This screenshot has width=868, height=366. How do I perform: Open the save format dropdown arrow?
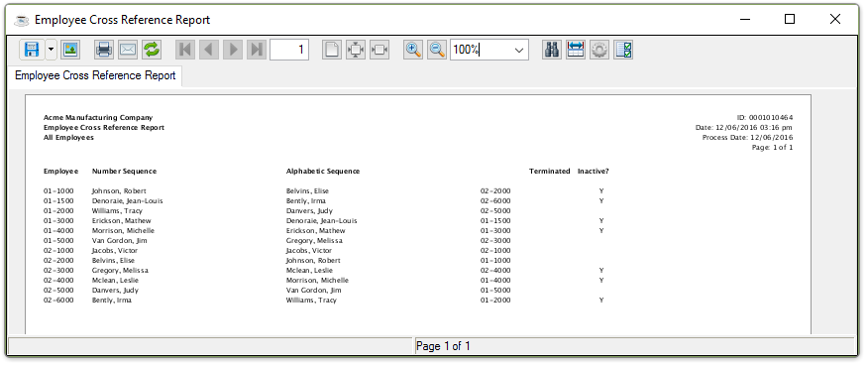tap(51, 50)
